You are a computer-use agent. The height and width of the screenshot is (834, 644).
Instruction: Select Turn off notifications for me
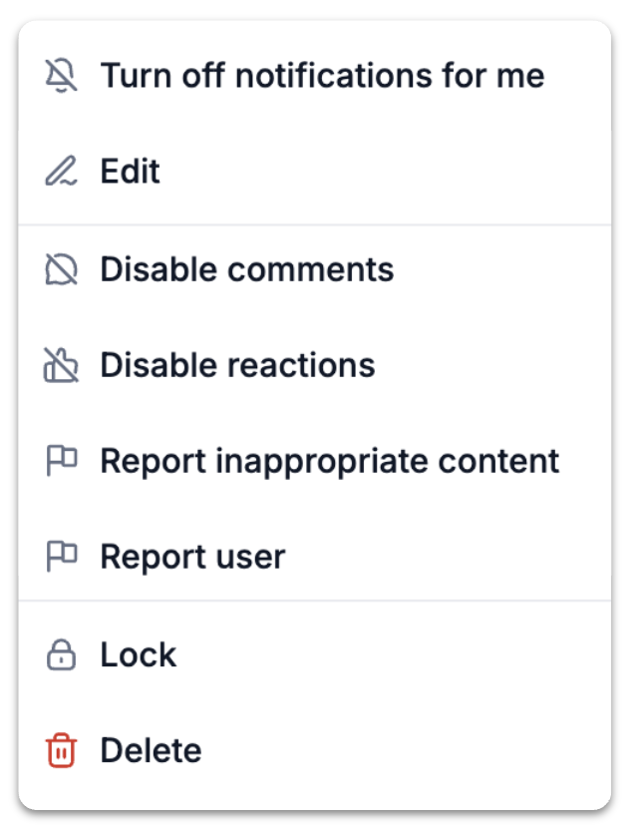(x=315, y=75)
